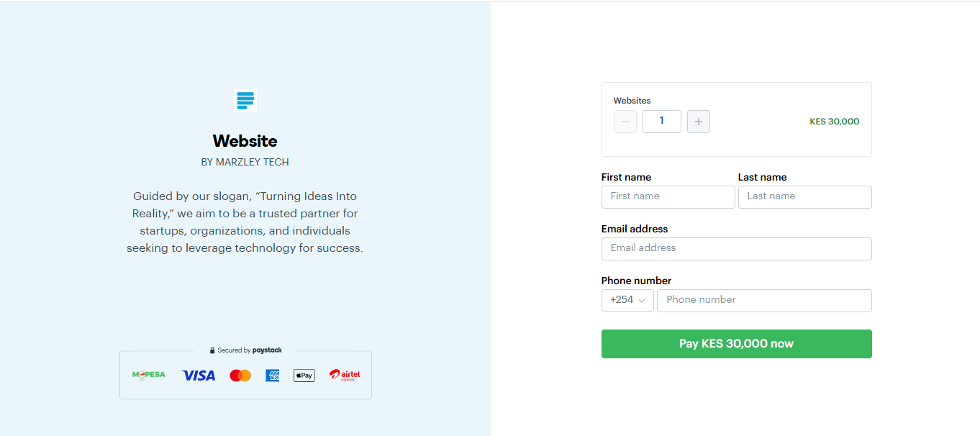Click the Secured by Paystack link
This screenshot has width=980, height=436.
tap(250, 350)
